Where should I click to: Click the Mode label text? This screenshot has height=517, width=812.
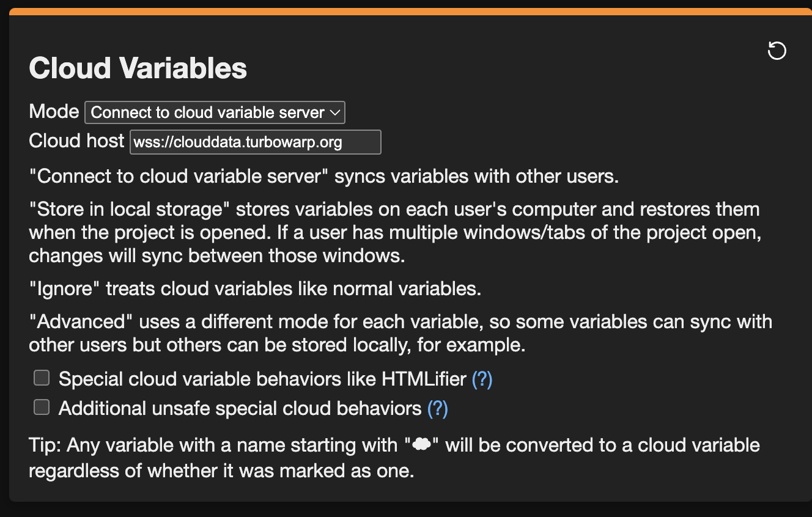pyautogui.click(x=54, y=112)
